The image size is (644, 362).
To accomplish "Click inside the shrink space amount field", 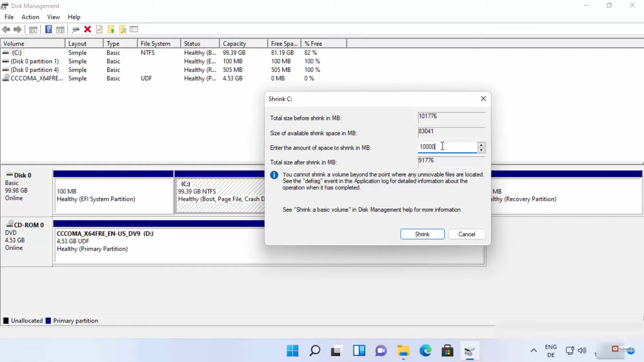I will [x=446, y=147].
